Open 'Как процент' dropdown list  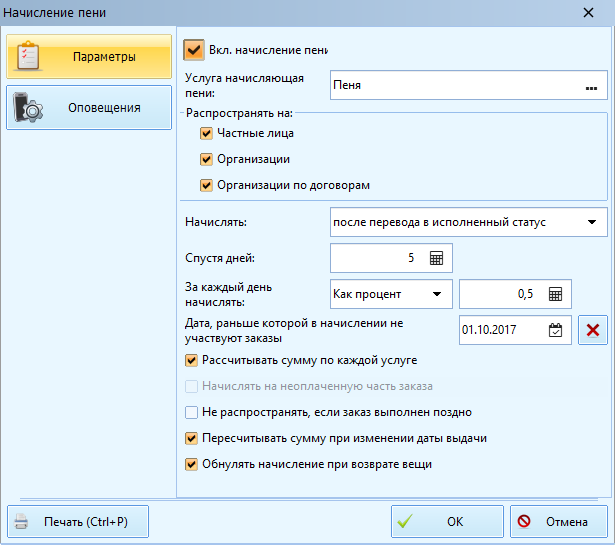(436, 294)
